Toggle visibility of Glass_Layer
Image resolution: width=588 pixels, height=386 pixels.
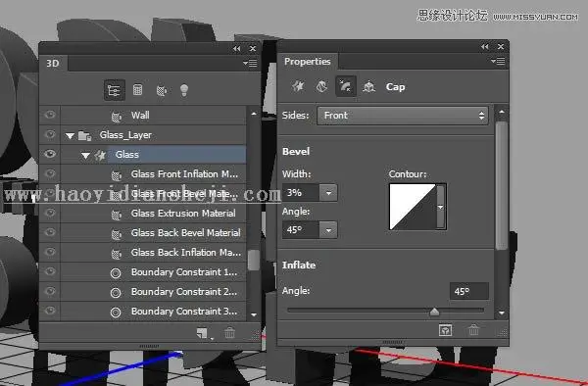(50, 134)
